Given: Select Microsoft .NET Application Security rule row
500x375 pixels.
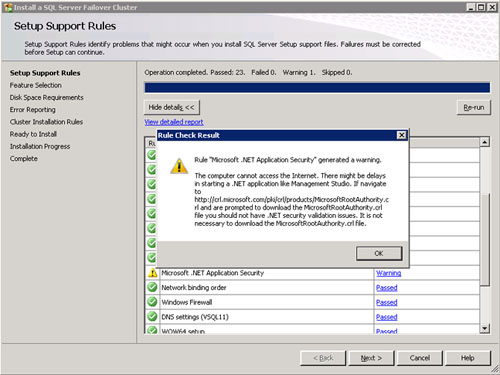Looking at the screenshot, I should tap(313, 273).
